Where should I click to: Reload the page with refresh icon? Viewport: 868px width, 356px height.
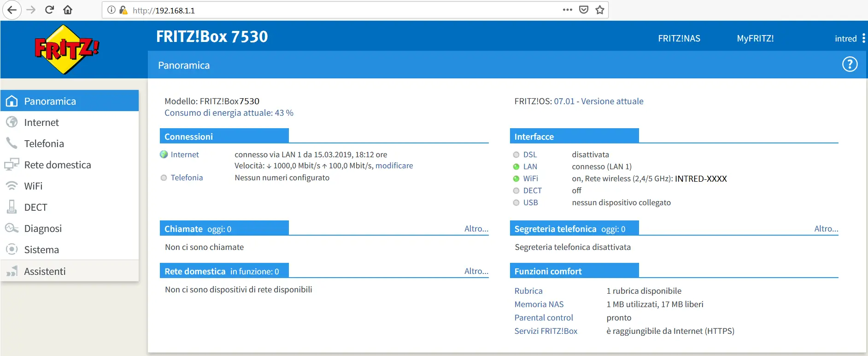49,10
